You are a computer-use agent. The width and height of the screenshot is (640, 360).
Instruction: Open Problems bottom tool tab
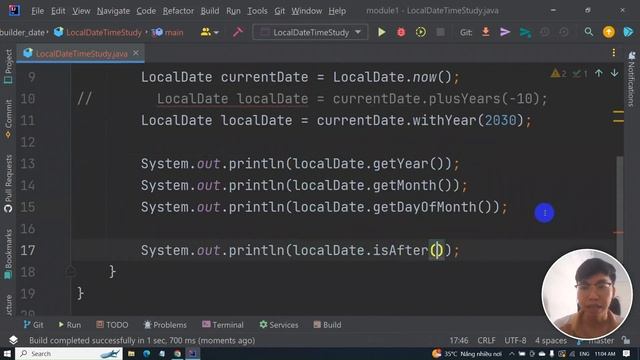click(x=165, y=325)
